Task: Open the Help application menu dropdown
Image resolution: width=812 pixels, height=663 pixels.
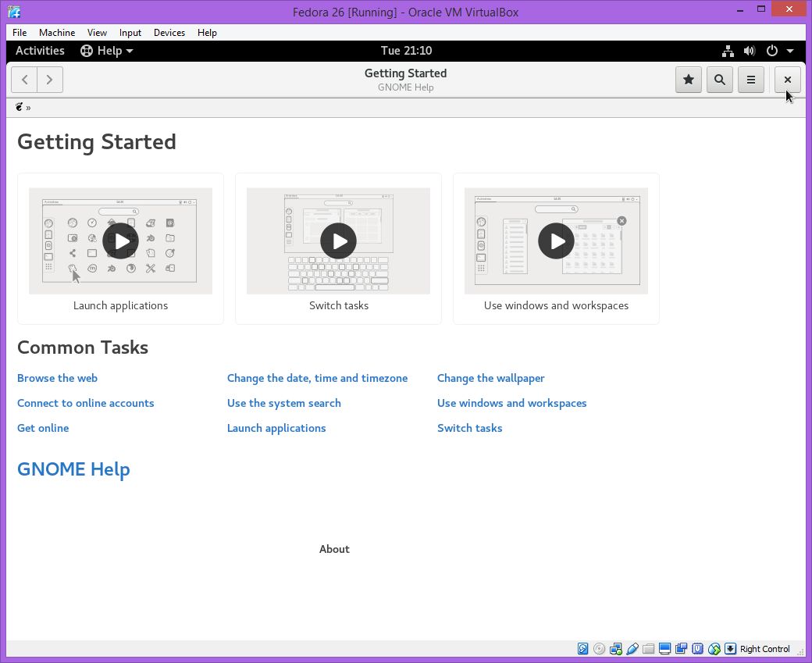Action: click(107, 51)
